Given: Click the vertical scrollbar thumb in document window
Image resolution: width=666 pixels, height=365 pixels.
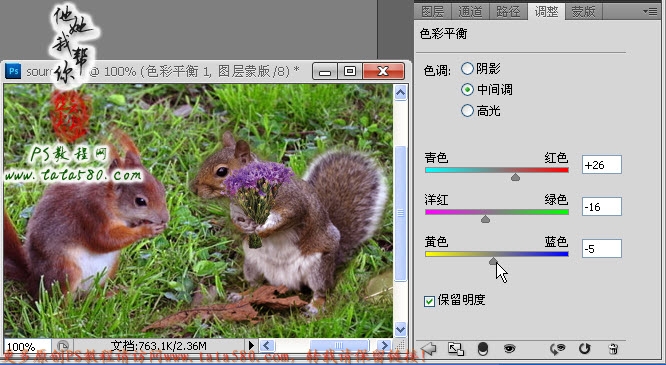Looking at the screenshot, I should (x=400, y=213).
